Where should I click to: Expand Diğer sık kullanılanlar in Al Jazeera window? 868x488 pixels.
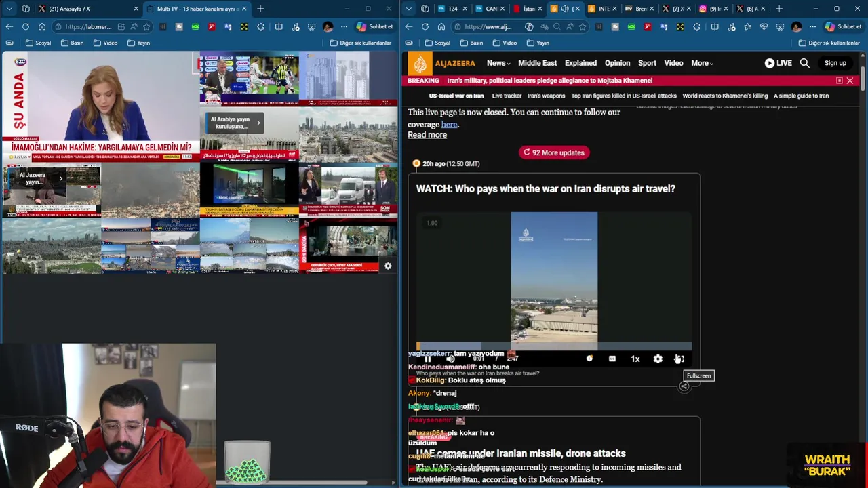click(829, 43)
